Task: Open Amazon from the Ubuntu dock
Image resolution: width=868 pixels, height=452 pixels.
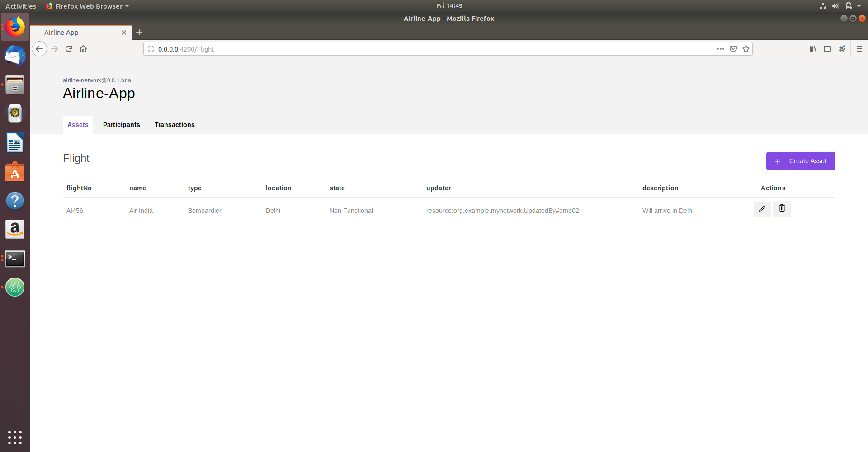Action: tap(15, 229)
